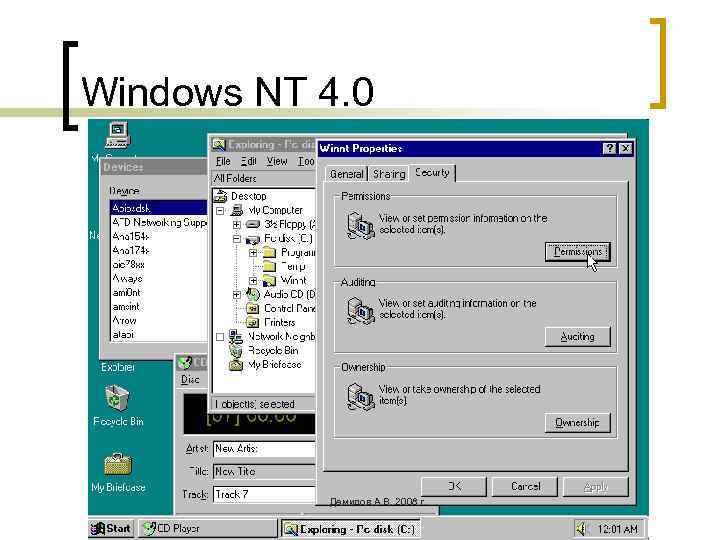Image resolution: width=720 pixels, height=540 pixels.
Task: Click the Permissions section computer icon
Action: pos(360,225)
